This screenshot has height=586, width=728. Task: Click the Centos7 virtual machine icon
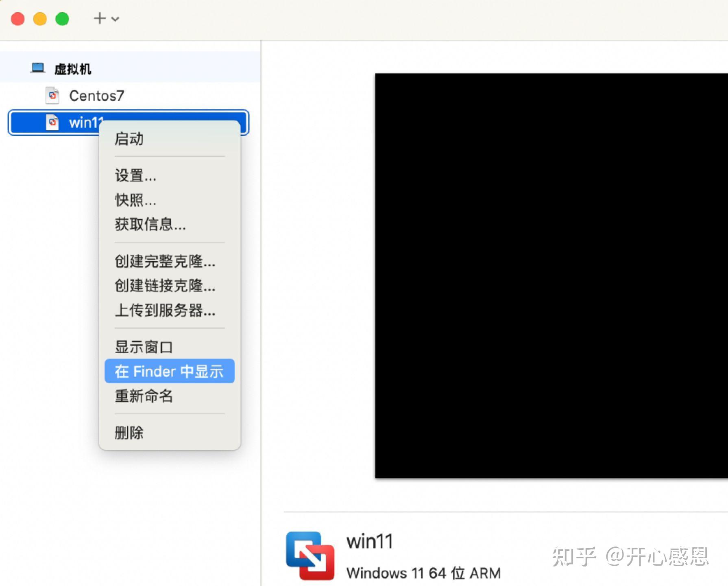[52, 96]
